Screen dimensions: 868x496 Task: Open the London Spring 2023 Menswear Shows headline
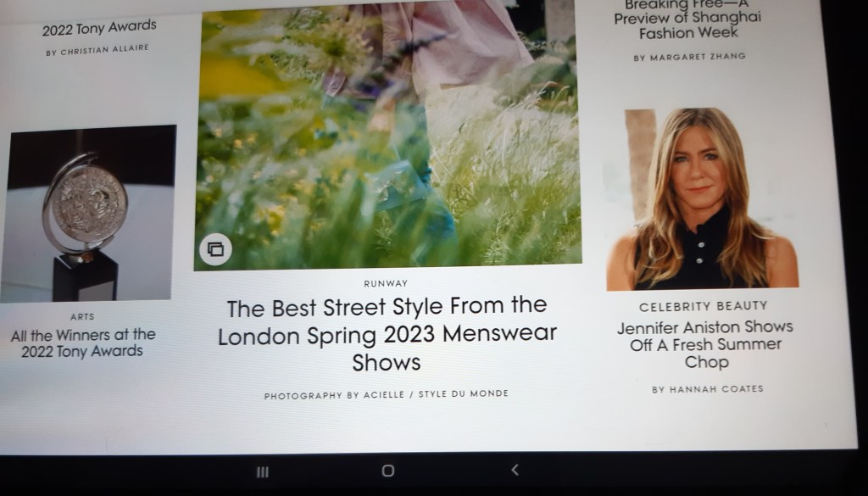tap(387, 333)
